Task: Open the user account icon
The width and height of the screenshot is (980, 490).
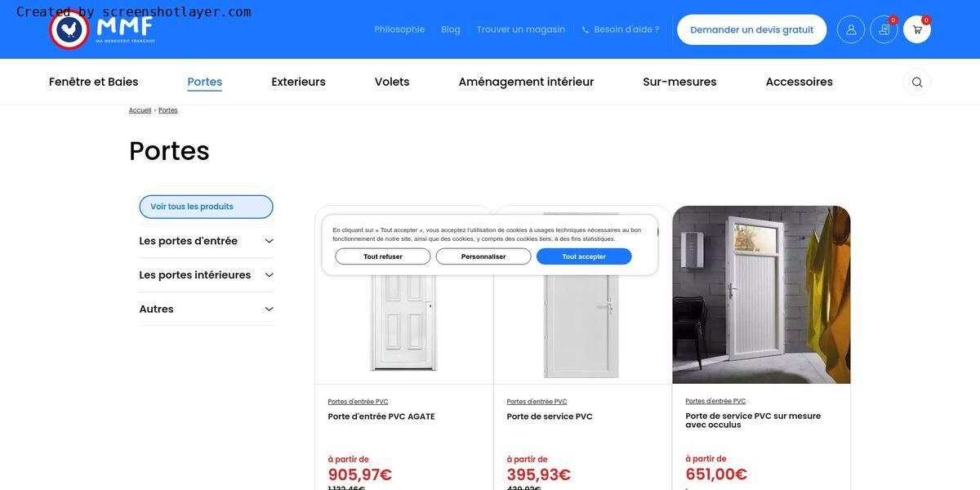Action: (851, 29)
